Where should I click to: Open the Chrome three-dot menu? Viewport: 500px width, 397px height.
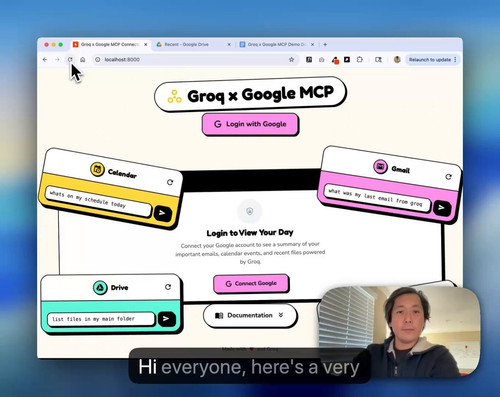455,60
